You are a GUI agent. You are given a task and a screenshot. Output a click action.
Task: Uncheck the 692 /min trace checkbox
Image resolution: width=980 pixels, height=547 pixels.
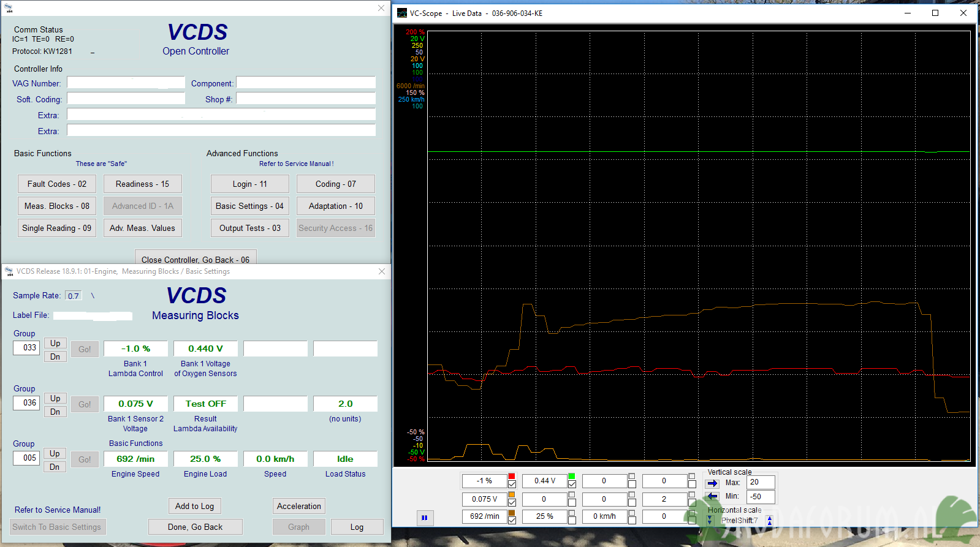pyautogui.click(x=512, y=520)
